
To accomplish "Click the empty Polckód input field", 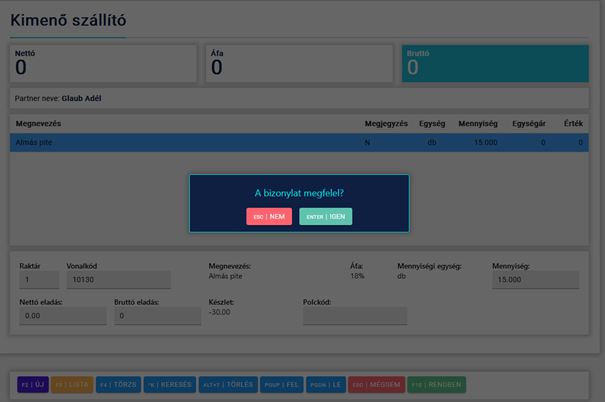I will [354, 316].
